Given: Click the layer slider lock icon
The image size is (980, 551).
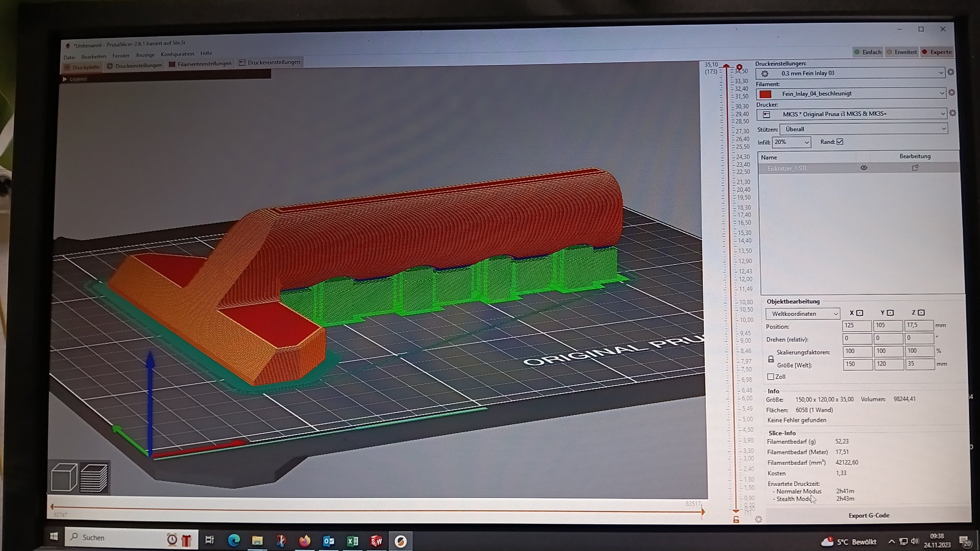Looking at the screenshot, I should point(736,519).
